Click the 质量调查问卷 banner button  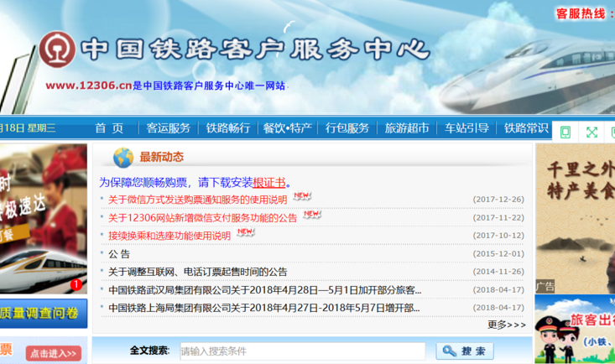43,313
